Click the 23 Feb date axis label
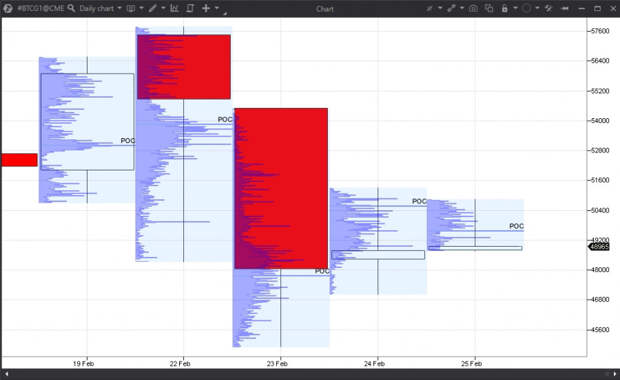The height and width of the screenshot is (380, 620). coord(277,363)
